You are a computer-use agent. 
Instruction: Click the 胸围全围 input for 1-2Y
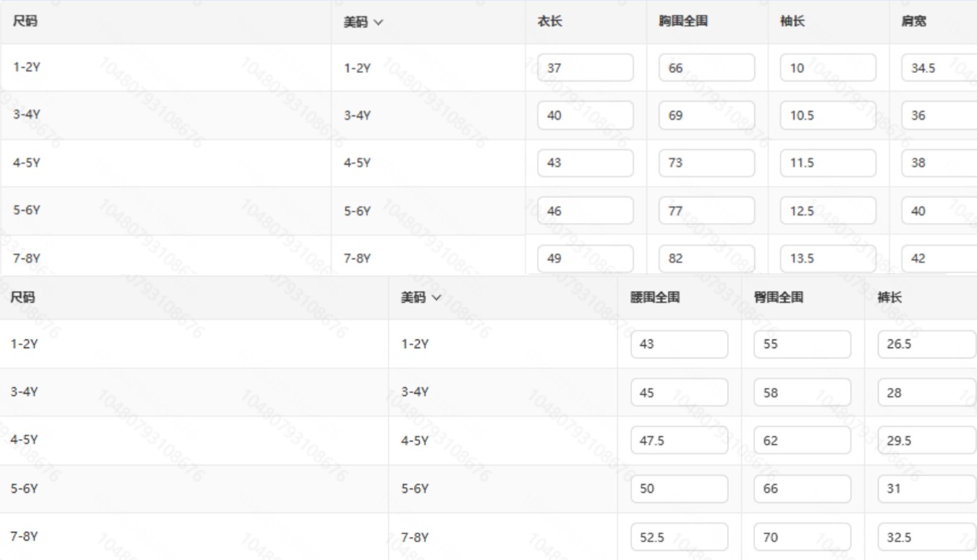coord(707,68)
